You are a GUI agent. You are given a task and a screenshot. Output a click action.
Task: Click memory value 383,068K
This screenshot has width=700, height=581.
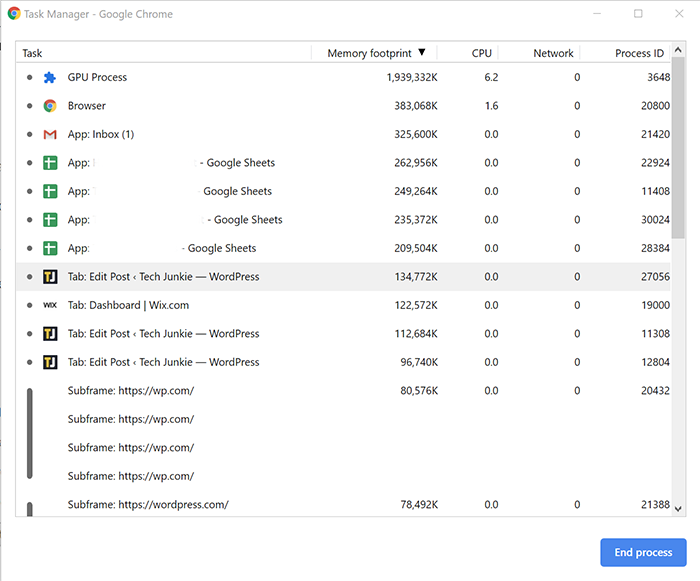pyautogui.click(x=416, y=106)
